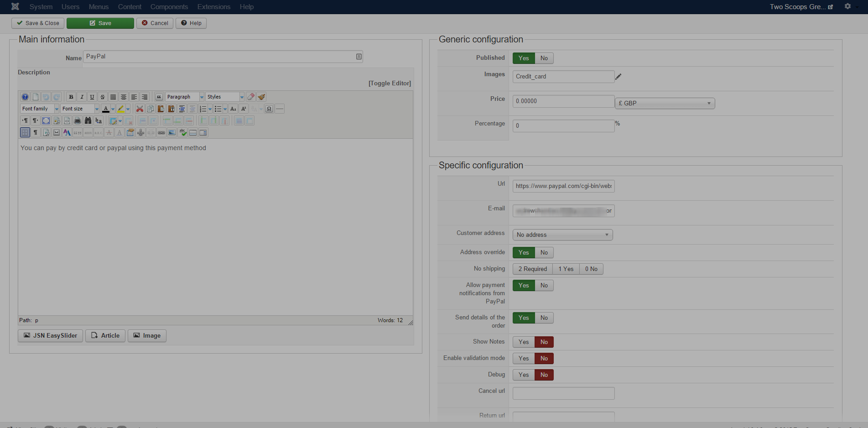Open the Menus menu

(99, 7)
